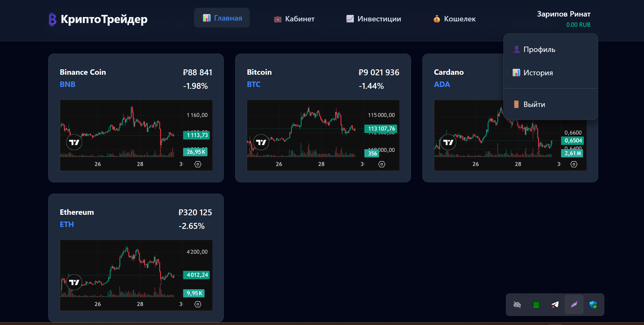Click the Windows Security shield tray icon
Viewport: 644px width, 325px height.
(593, 305)
